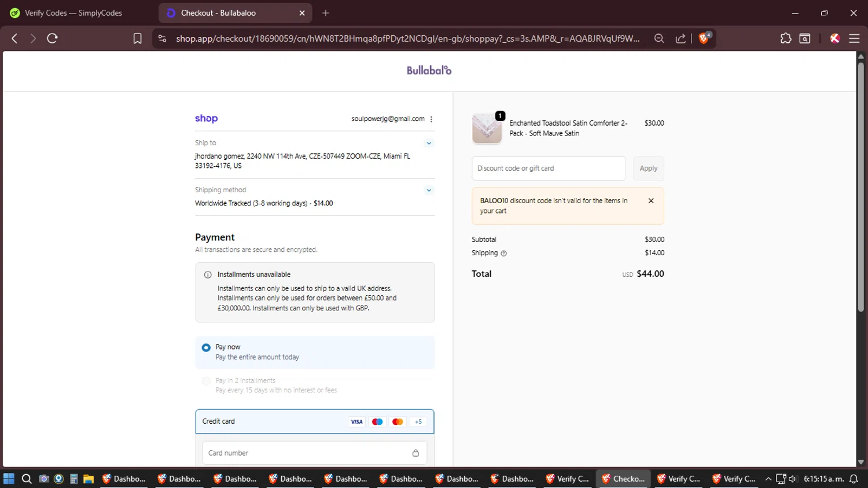Close the Checkout - Bullabaloo tab
Screen dimensions: 868x488
tap(302, 13)
